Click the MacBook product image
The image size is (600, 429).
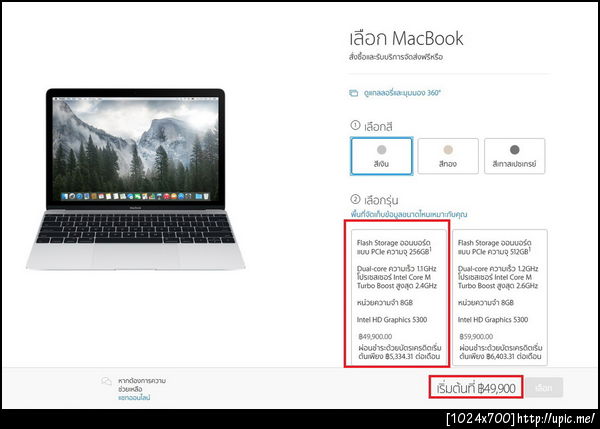click(135, 179)
